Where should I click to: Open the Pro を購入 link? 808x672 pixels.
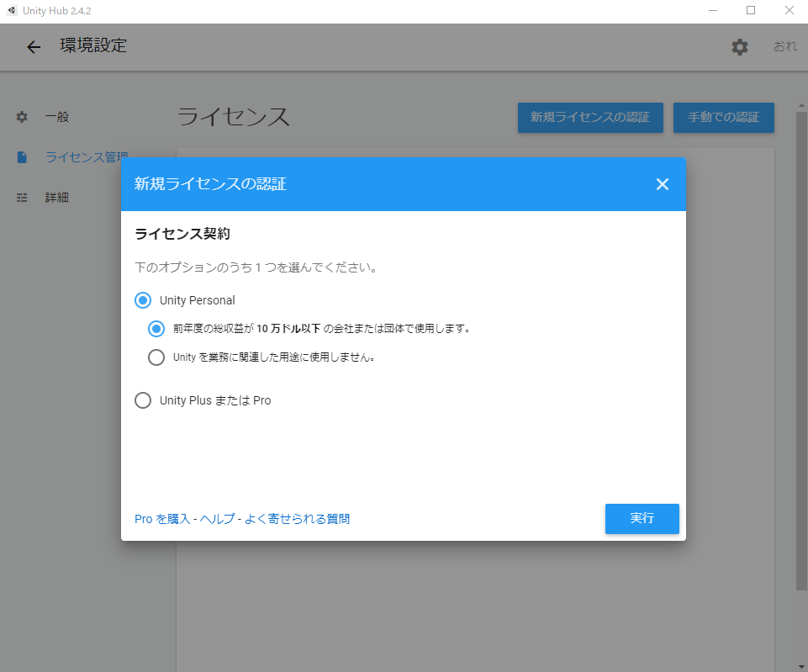[162, 519]
